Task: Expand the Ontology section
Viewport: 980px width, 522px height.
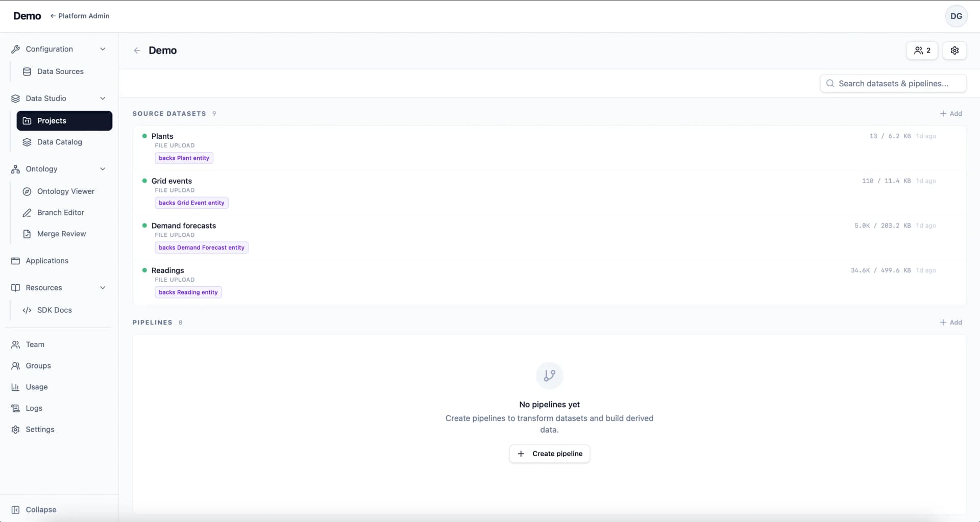Action: pyautogui.click(x=103, y=169)
